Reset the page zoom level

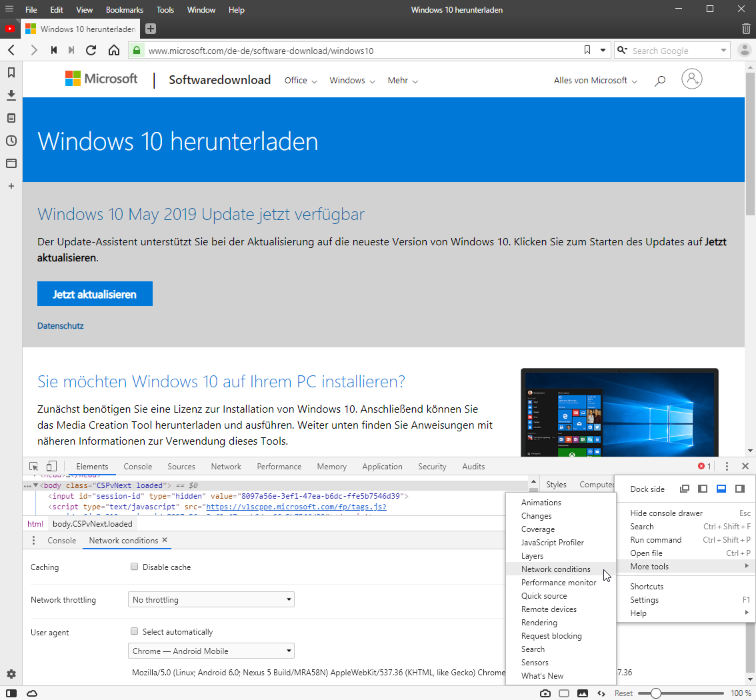[623, 693]
